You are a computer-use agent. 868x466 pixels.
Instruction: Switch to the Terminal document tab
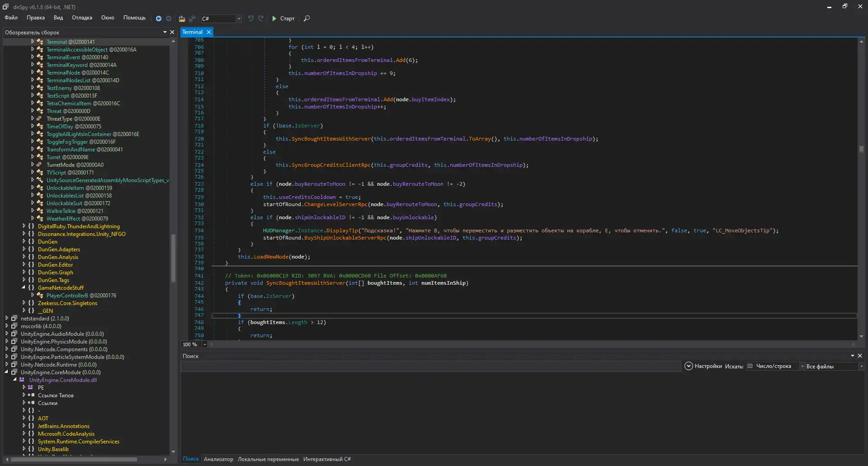[x=192, y=32]
